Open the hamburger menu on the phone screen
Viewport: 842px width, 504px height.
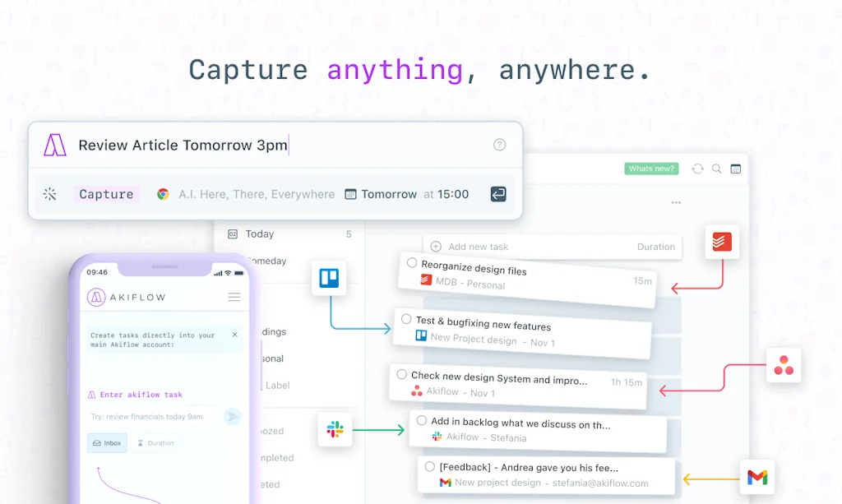click(234, 297)
